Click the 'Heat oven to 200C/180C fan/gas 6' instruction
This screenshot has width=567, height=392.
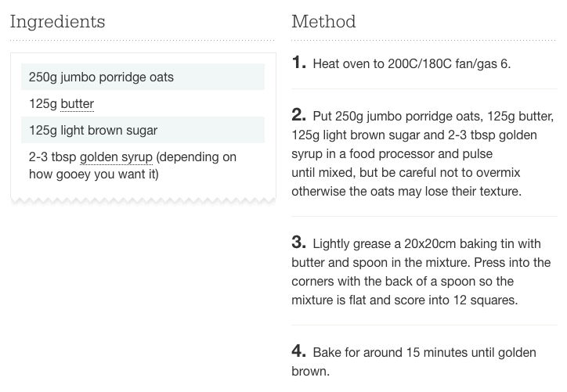pos(411,64)
